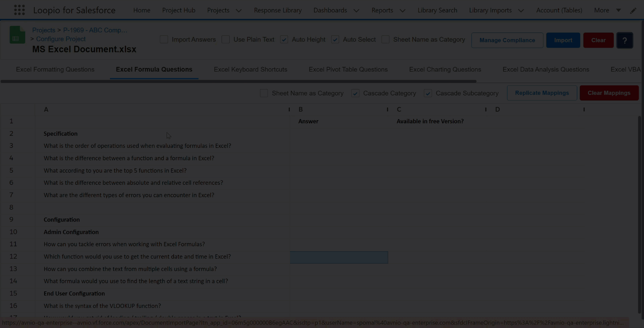
Task: Open the More navigation dropdown
Action: click(607, 10)
